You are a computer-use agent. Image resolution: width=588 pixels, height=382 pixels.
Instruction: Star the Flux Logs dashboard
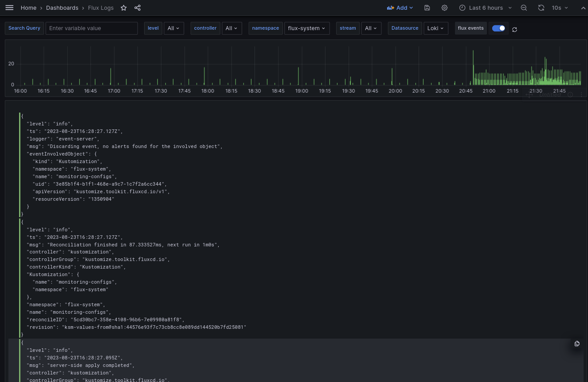point(123,8)
